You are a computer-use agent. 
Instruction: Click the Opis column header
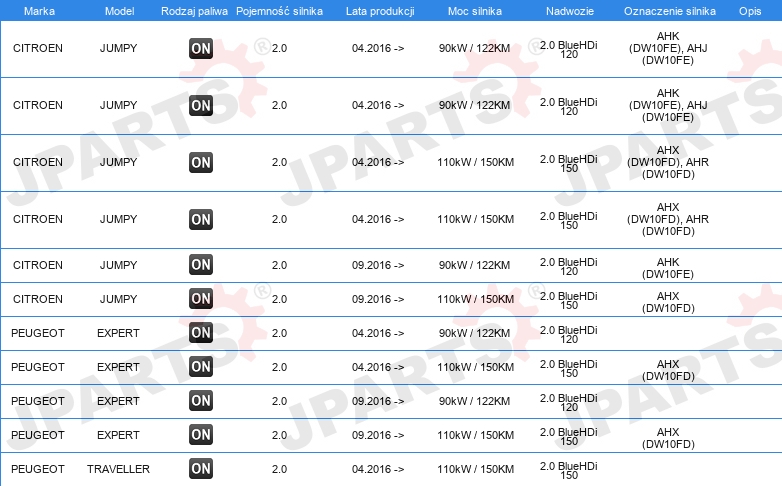[750, 11]
